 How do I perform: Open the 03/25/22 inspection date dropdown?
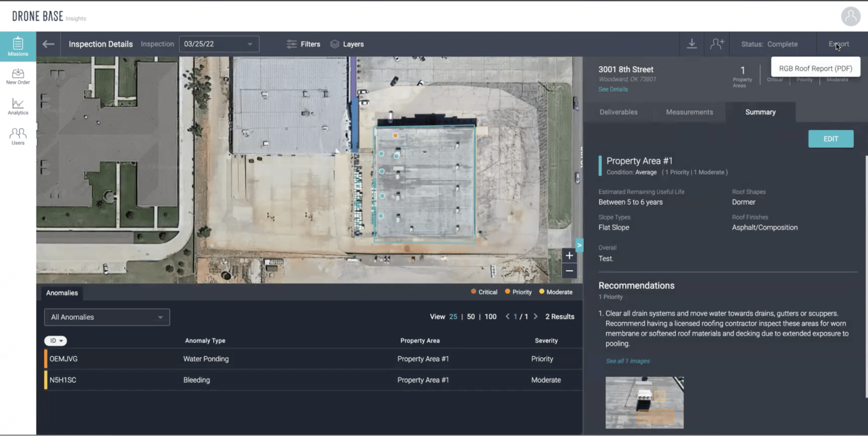pos(218,44)
